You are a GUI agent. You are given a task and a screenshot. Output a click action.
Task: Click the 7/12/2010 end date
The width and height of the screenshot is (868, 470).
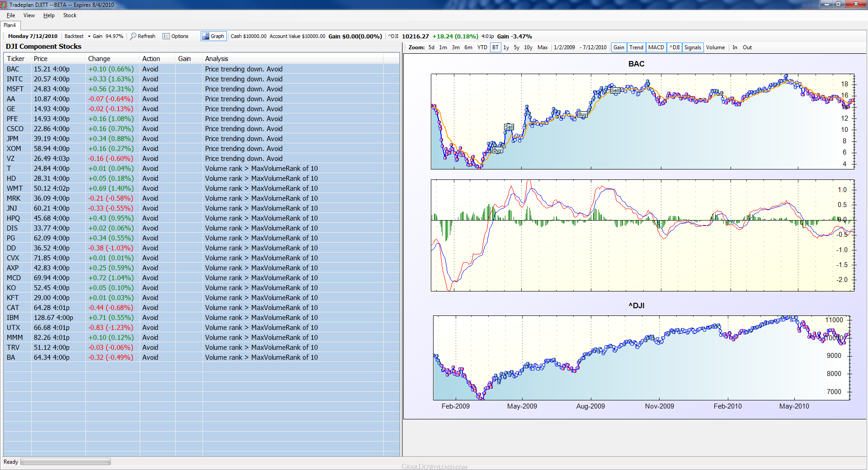click(x=594, y=47)
